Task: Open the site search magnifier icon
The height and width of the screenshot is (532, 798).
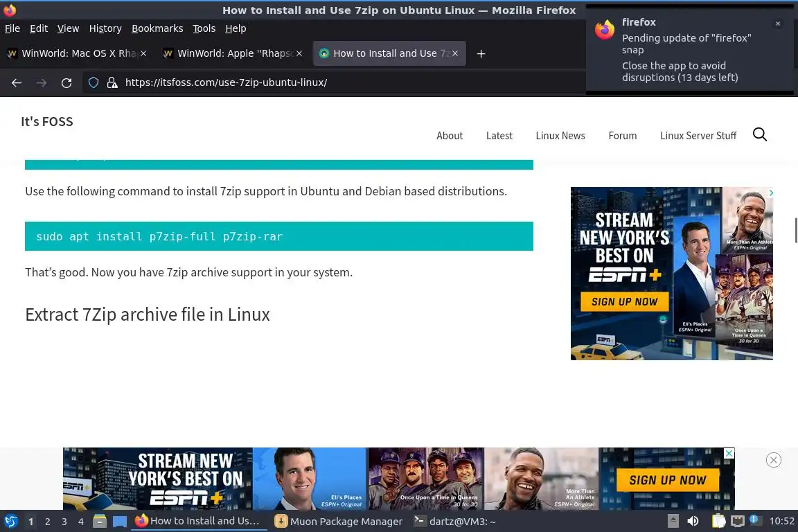Action: [760, 134]
